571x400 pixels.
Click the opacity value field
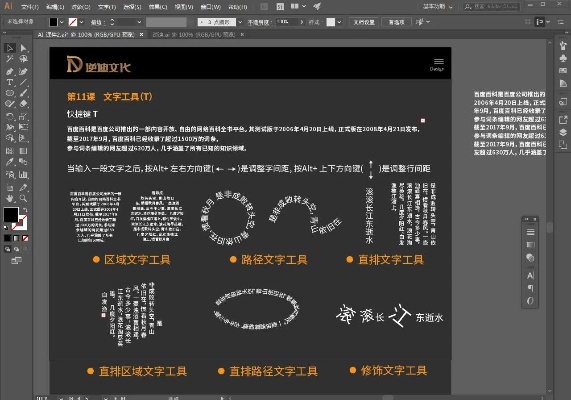287,22
